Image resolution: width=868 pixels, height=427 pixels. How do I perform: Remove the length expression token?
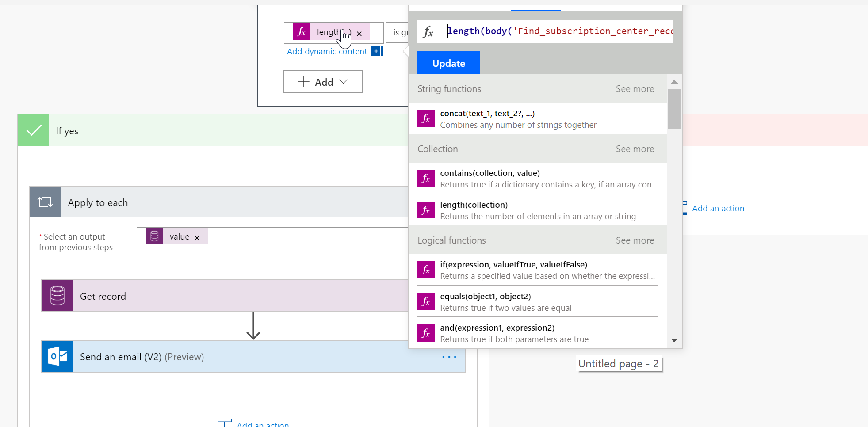(359, 33)
